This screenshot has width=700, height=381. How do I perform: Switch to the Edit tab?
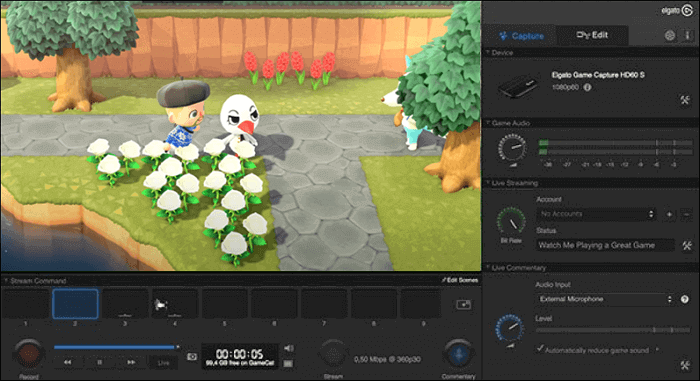tap(592, 35)
